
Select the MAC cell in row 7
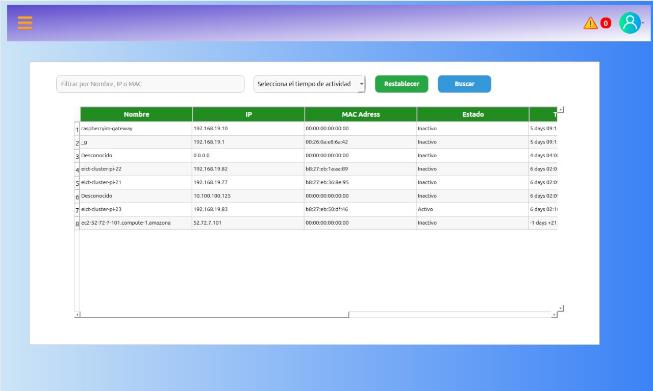click(360, 209)
